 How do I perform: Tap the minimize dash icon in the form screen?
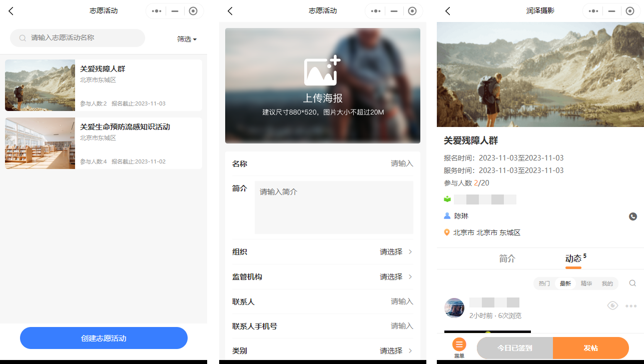coord(394,11)
